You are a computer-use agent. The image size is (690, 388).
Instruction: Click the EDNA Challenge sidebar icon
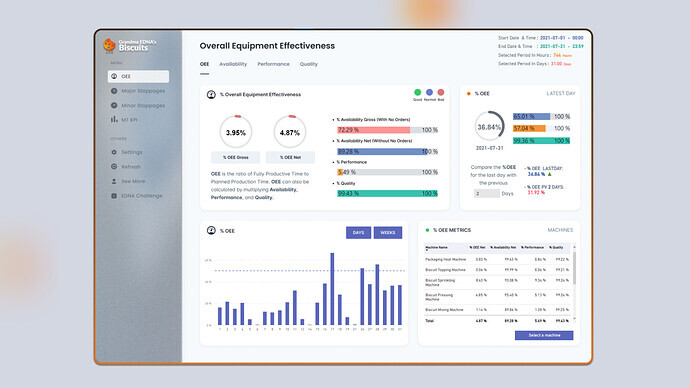[x=114, y=195]
